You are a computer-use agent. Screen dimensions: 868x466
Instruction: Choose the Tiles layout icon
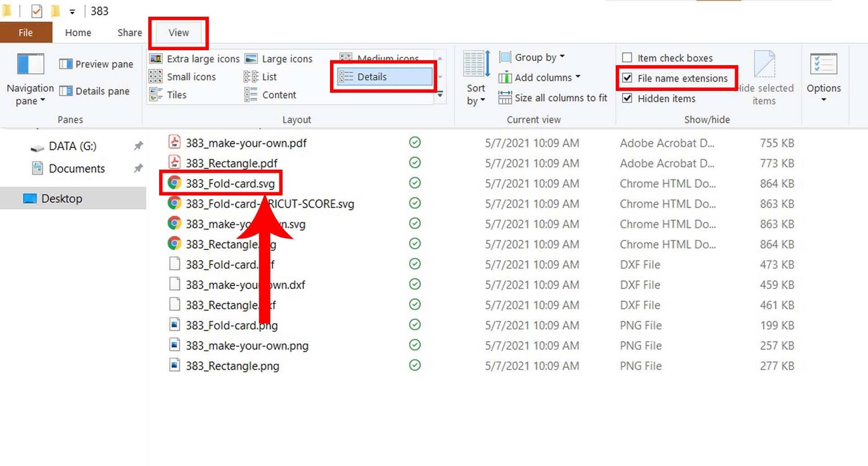(x=156, y=95)
